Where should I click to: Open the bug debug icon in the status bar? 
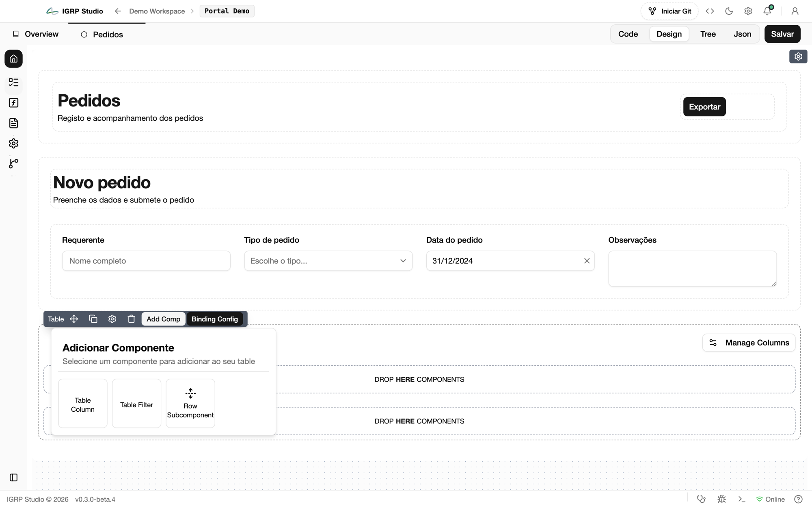tap(721, 499)
